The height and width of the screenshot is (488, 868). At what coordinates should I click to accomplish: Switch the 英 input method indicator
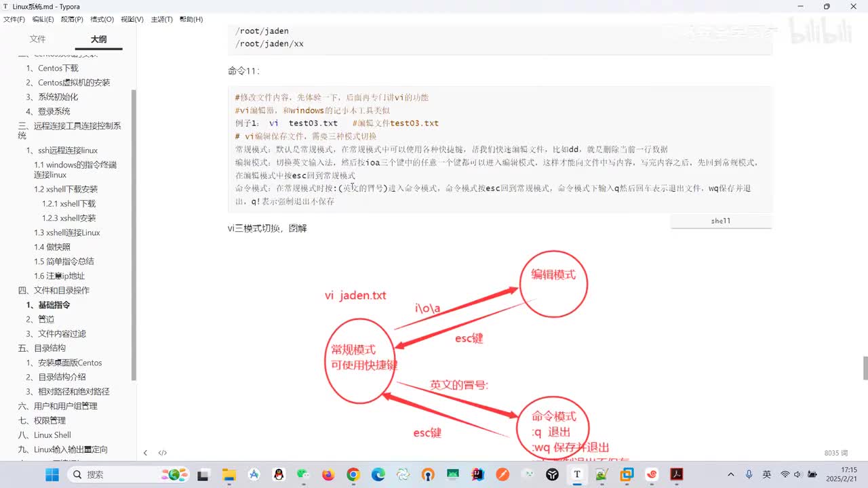click(767, 474)
